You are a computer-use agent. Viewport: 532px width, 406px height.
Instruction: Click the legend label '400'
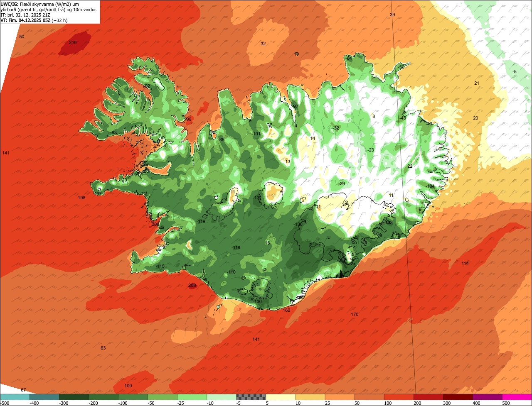pos(476,403)
